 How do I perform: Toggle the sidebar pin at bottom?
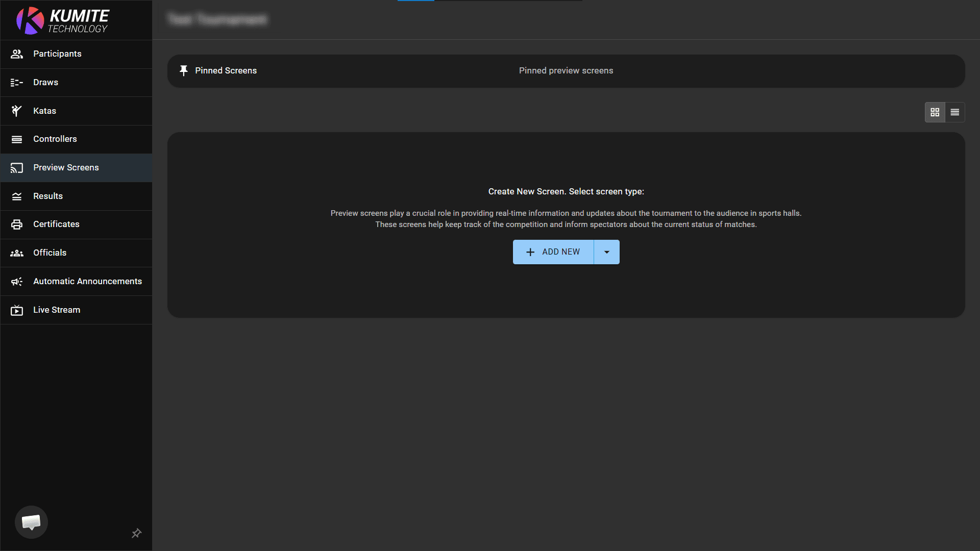point(136,533)
